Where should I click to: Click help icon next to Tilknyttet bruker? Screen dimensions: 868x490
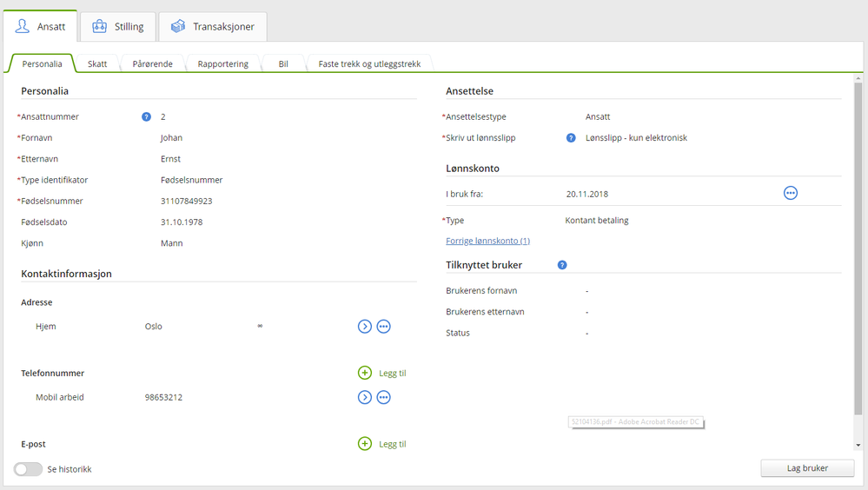tap(562, 265)
